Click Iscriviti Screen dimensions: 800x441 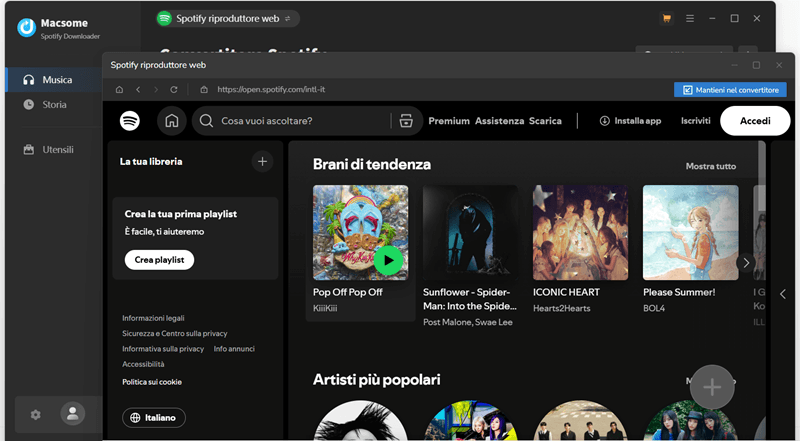[x=695, y=121]
